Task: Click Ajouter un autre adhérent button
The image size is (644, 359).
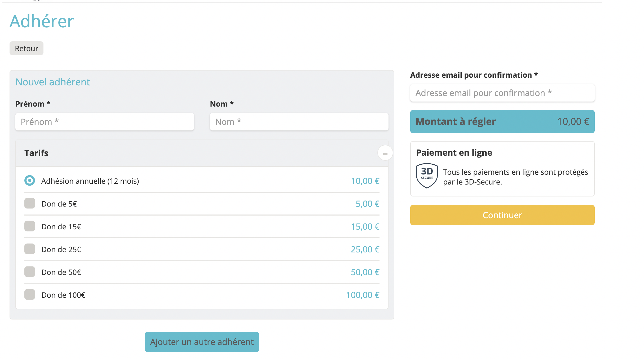Action: (x=202, y=342)
